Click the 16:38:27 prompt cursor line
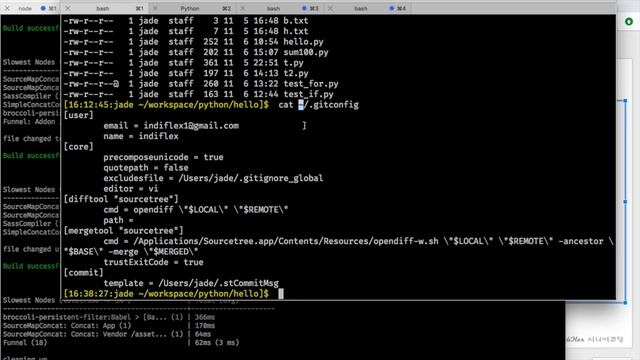 pos(173,294)
